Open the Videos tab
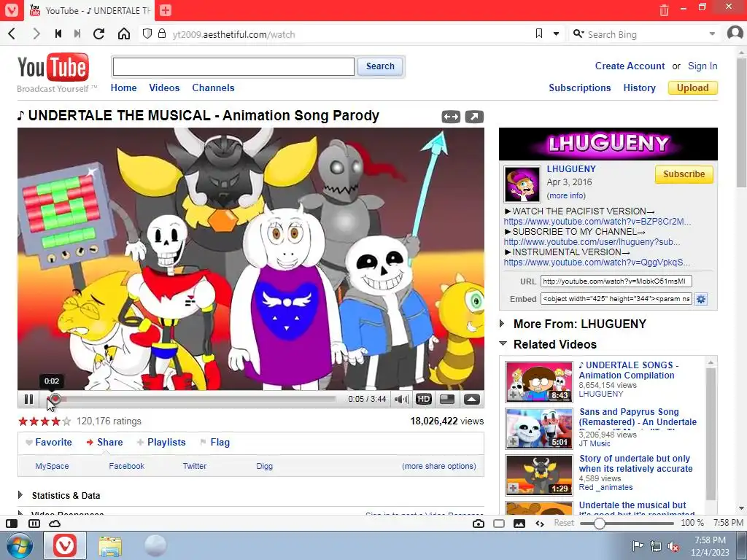The height and width of the screenshot is (560, 747). (164, 87)
